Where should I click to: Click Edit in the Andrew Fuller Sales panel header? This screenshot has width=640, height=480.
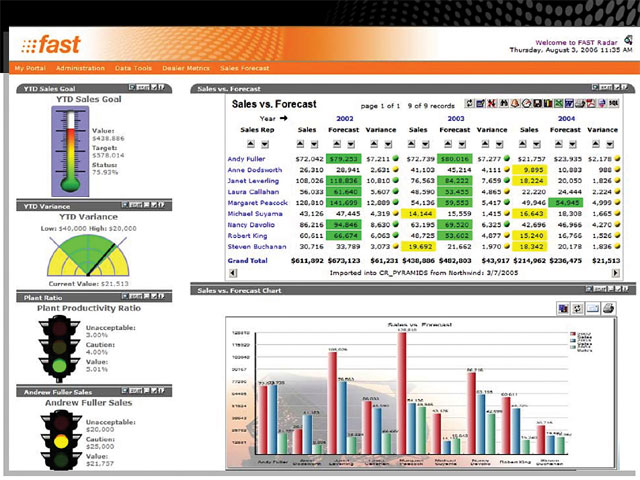pyautogui.click(x=136, y=391)
